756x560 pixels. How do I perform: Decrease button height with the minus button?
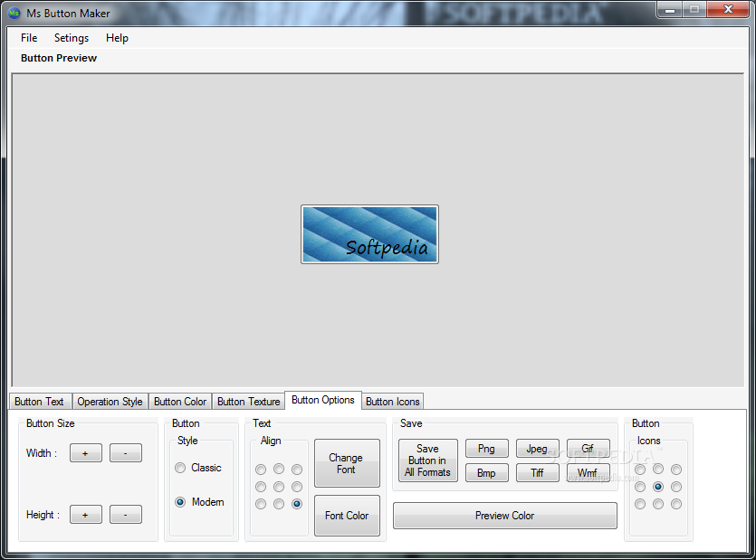125,514
